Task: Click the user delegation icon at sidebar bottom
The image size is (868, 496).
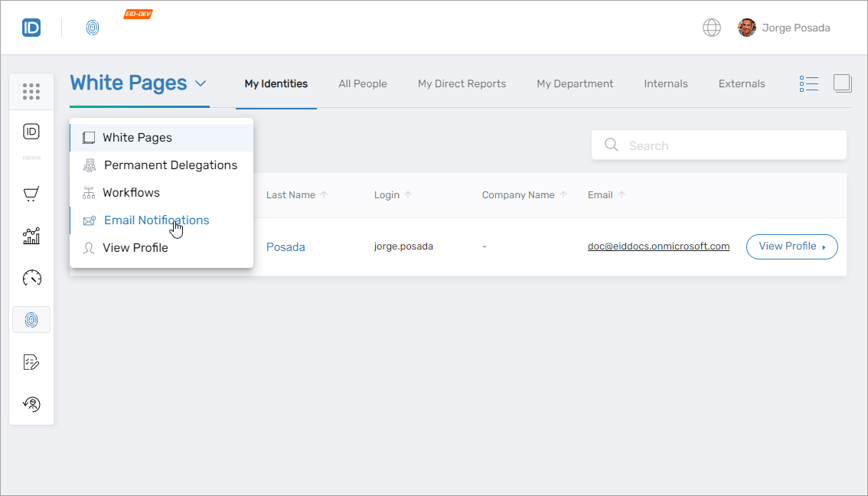Action: click(x=31, y=403)
